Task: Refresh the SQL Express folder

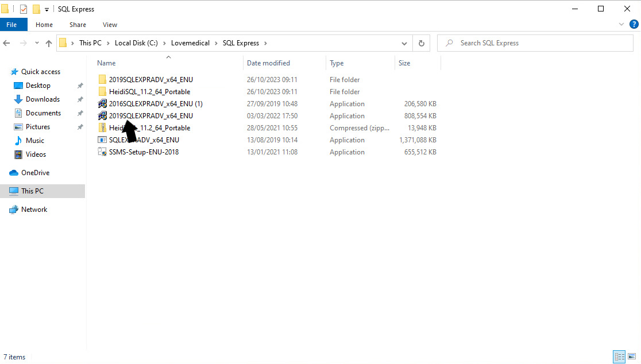Action: pyautogui.click(x=422, y=43)
